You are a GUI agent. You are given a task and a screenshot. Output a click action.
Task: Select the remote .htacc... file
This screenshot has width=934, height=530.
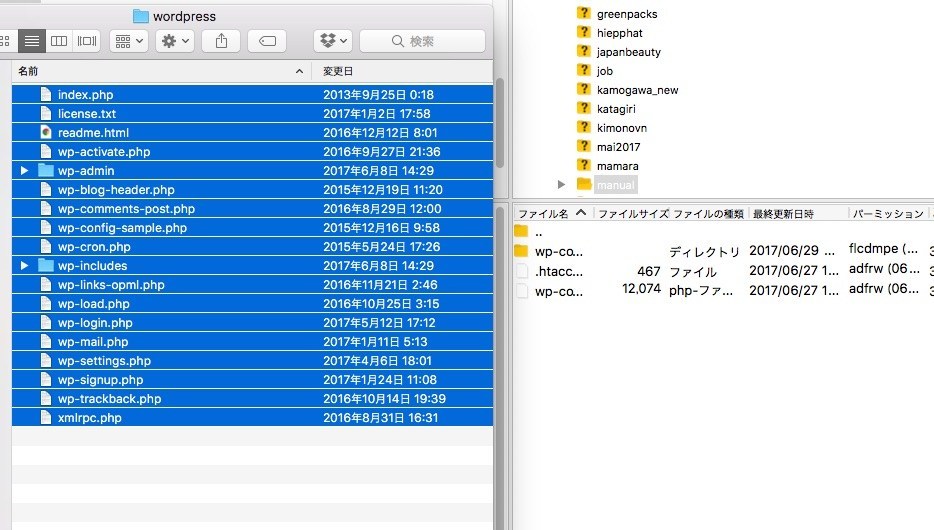tap(723, 272)
